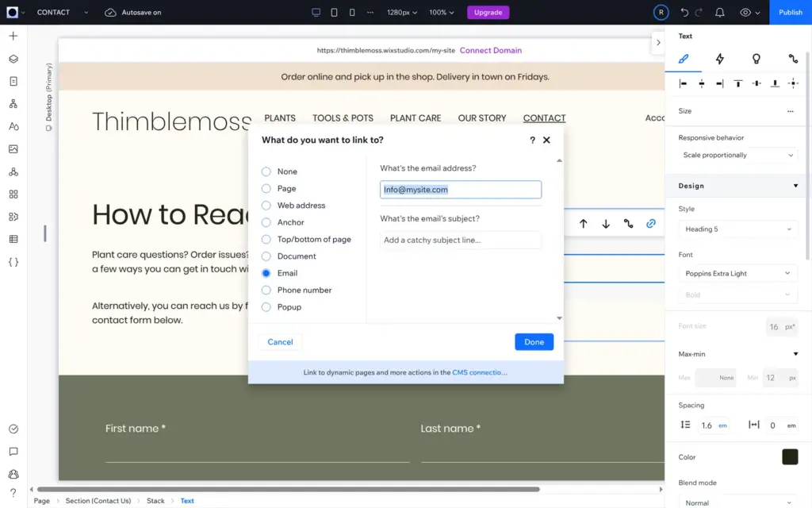Open help in the link dialog
The height and width of the screenshot is (508, 812).
(532, 140)
